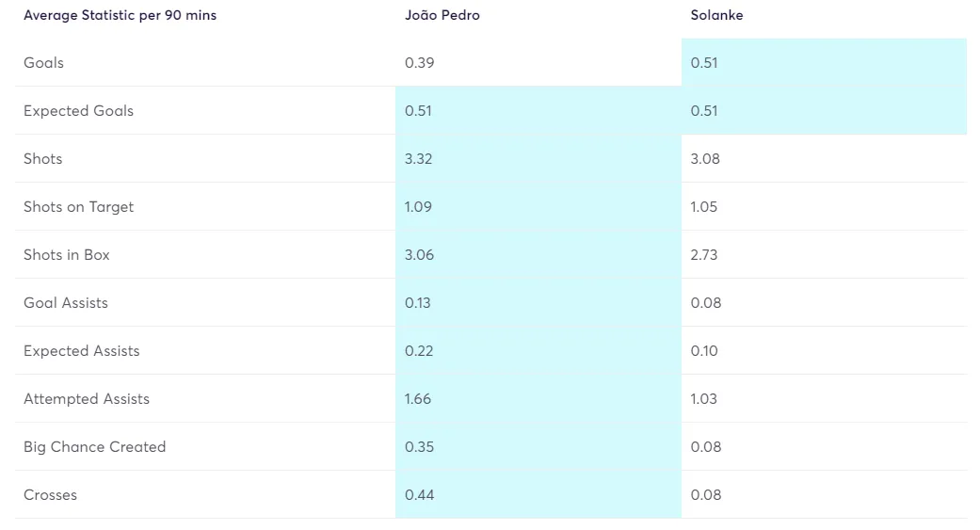Click Solanke's Expected Assists value 0.10

[704, 350]
